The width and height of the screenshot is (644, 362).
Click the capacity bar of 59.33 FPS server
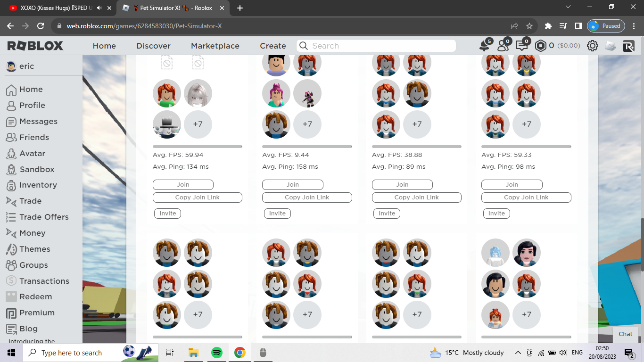(526, 147)
